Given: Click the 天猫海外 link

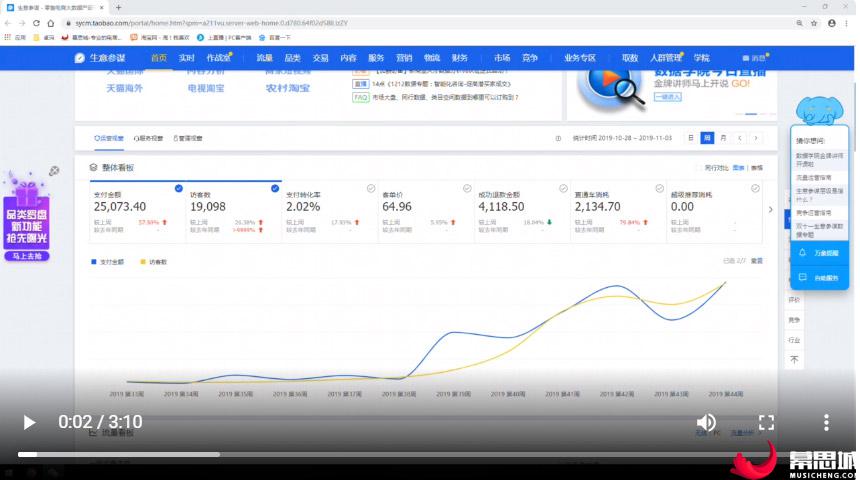Looking at the screenshot, I should (124, 88).
